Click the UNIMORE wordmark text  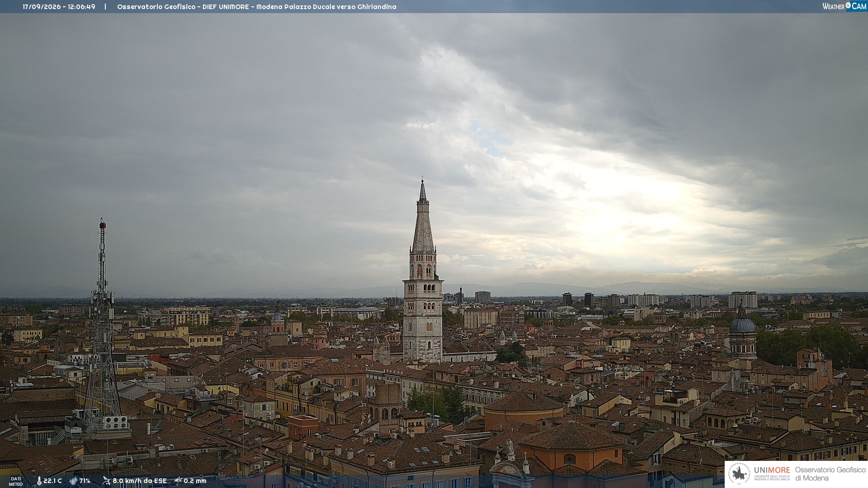coord(772,470)
